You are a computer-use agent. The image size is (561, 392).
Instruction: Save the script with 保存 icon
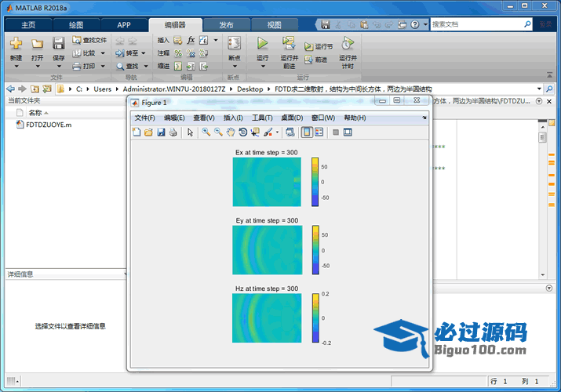58,44
